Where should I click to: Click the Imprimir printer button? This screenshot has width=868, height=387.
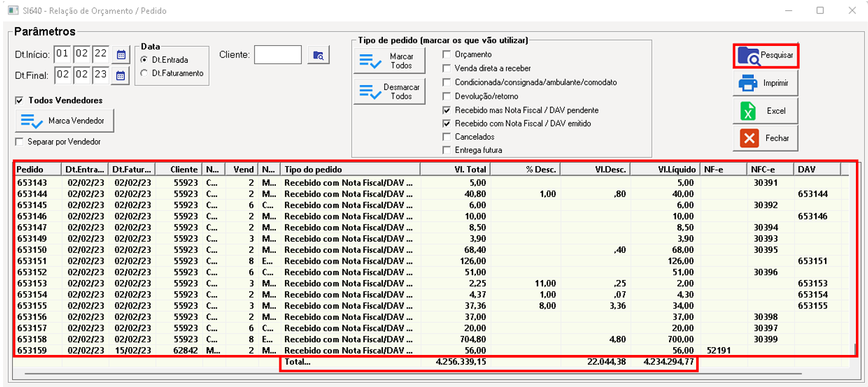point(765,83)
